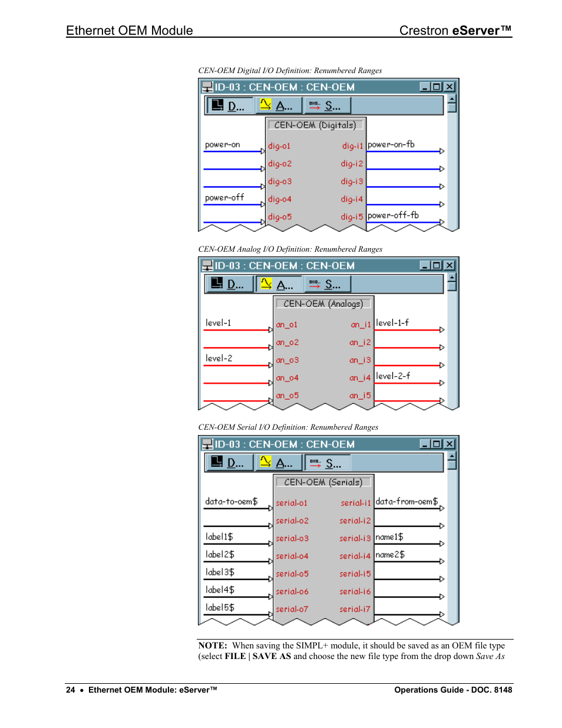Image resolution: width=562 pixels, height=728 pixels.
Task: Select the dig-i2 output label
Action: point(352,164)
